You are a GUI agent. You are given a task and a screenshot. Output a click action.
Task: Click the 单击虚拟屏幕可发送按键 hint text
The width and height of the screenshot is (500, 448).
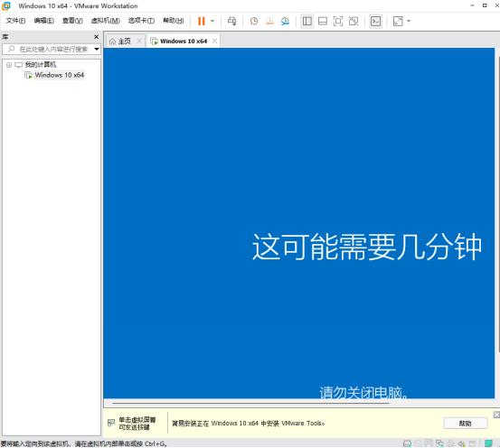[137, 424]
